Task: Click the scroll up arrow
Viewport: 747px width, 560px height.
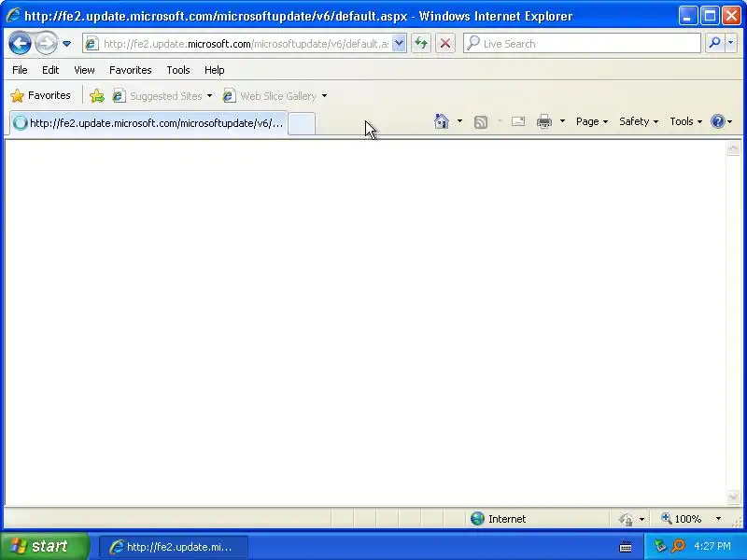Action: (733, 148)
